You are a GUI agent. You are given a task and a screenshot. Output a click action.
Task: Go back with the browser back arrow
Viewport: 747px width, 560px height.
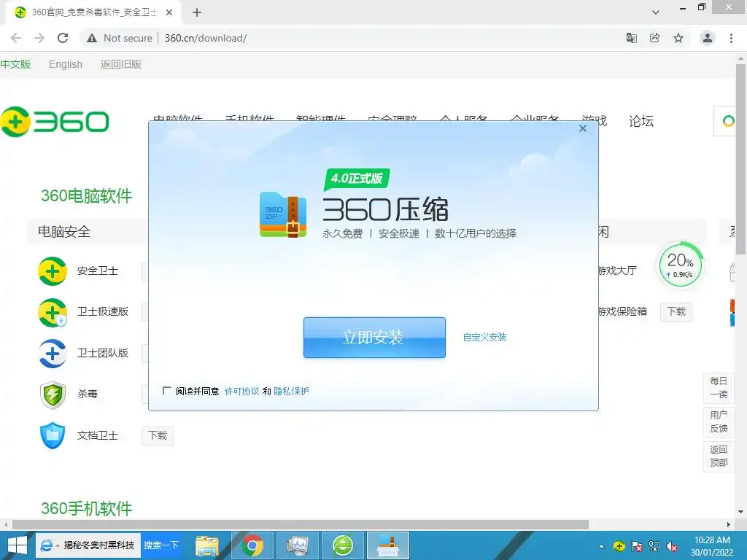(x=16, y=38)
